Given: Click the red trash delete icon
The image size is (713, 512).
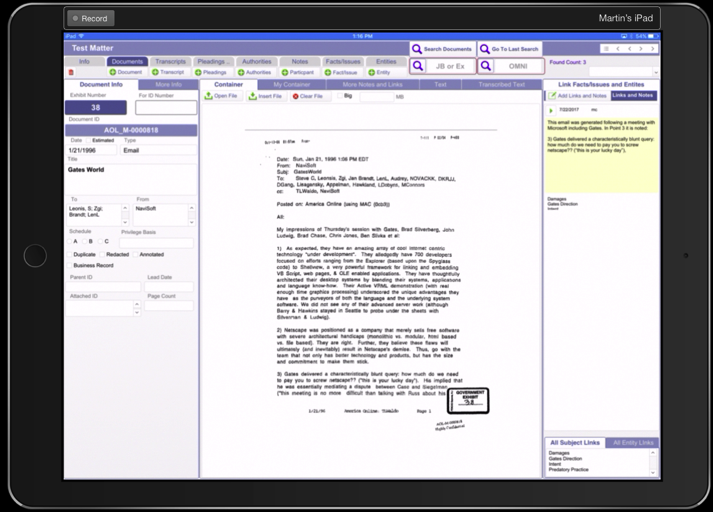Looking at the screenshot, I should [x=70, y=73].
